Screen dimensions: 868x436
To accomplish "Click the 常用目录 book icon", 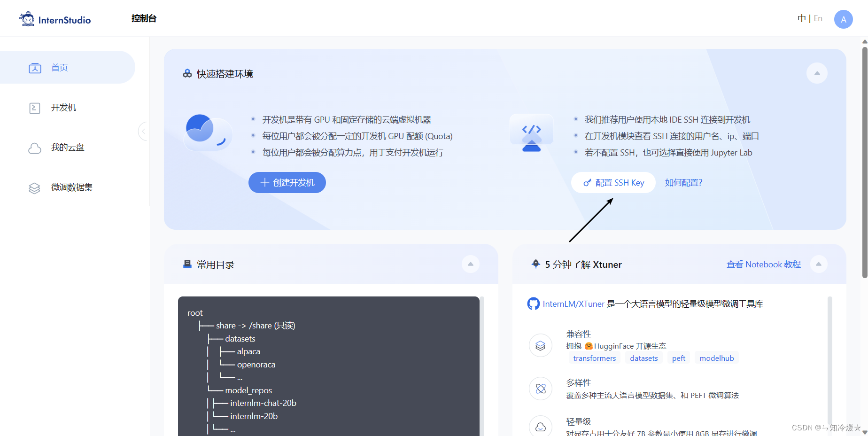I will 187,264.
